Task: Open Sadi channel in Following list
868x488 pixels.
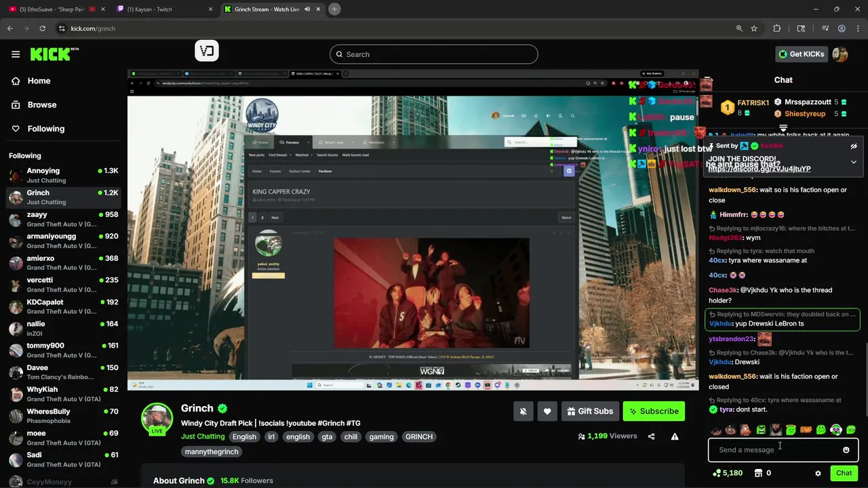Action: (63, 459)
